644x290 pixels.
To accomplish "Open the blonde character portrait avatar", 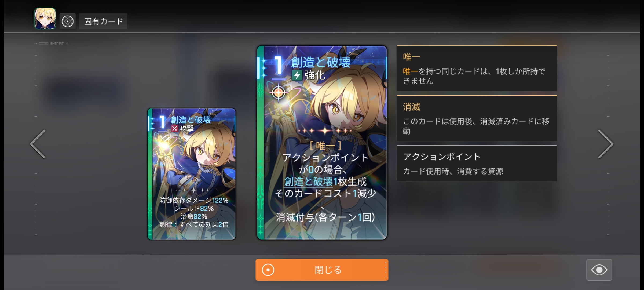I will coord(45,18).
